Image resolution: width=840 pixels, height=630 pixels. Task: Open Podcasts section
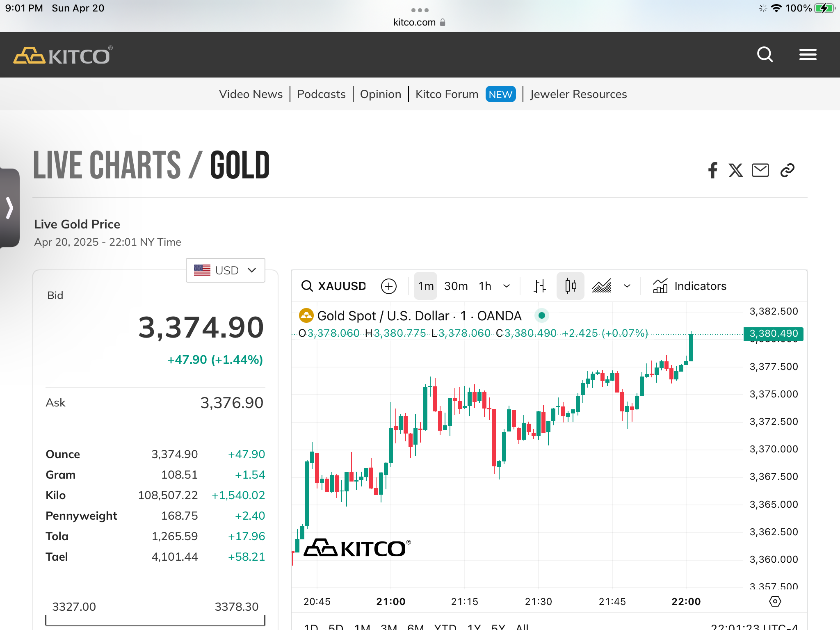point(321,94)
